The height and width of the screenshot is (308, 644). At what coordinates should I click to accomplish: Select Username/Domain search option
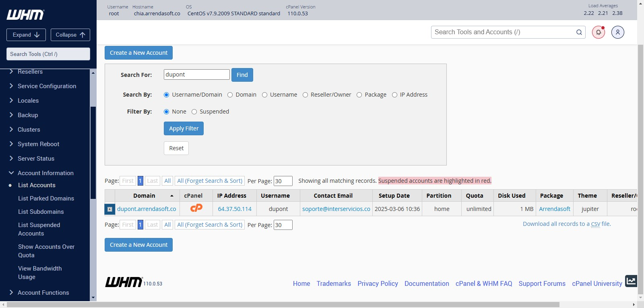coord(166,95)
